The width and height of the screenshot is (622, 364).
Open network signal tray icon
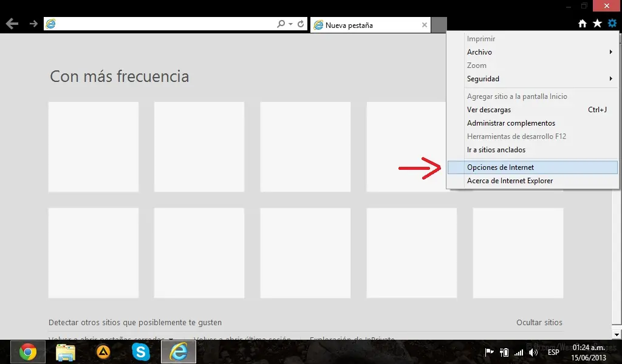pyautogui.click(x=519, y=352)
